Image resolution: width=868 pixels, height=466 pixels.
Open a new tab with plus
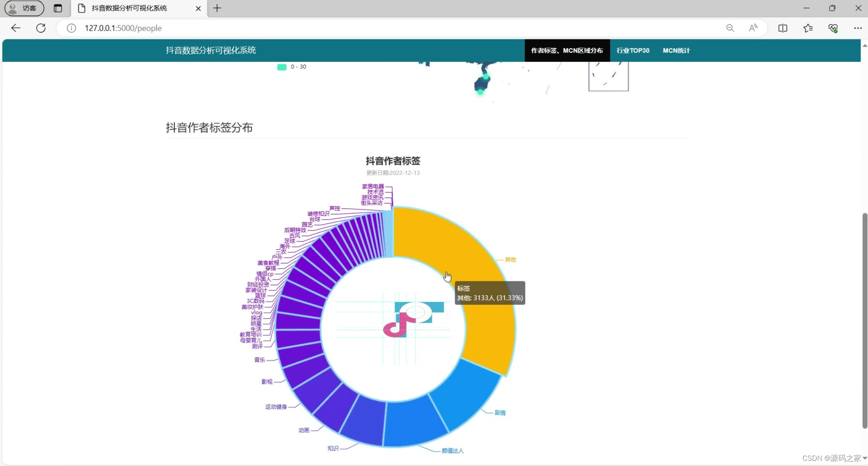pos(217,8)
